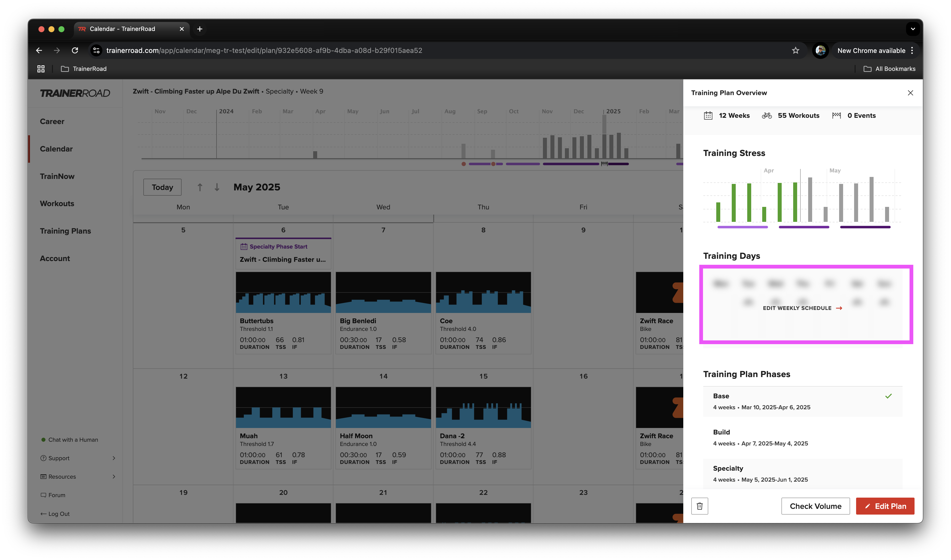Click the red dot marker under Aug timeline
This screenshot has width=951, height=560.
(x=464, y=164)
